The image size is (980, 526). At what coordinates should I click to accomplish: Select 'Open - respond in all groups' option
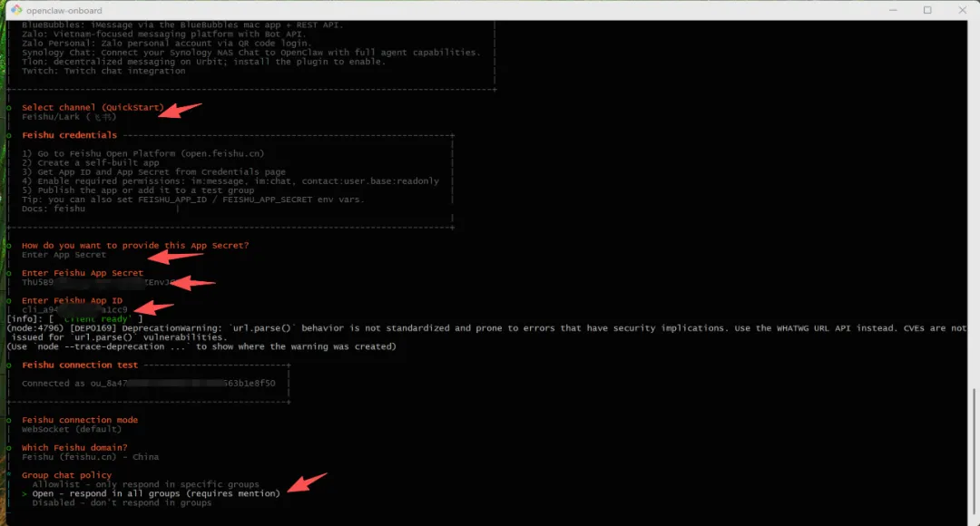click(x=156, y=493)
